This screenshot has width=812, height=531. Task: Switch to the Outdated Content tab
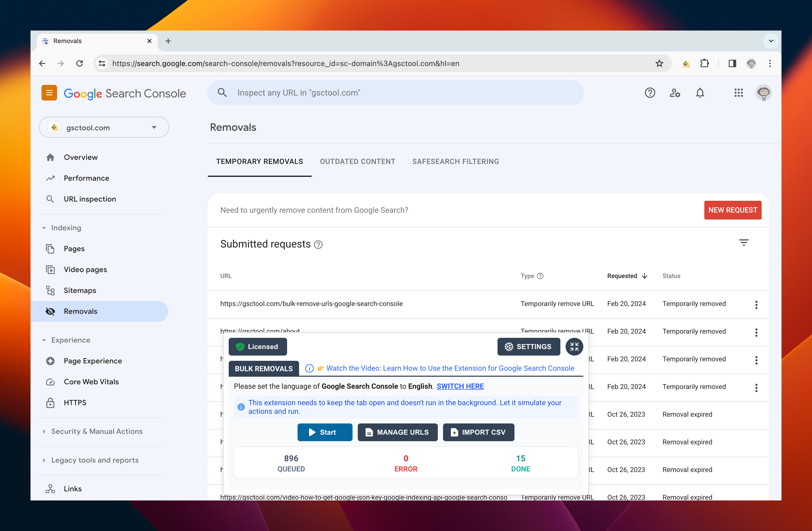coord(357,162)
